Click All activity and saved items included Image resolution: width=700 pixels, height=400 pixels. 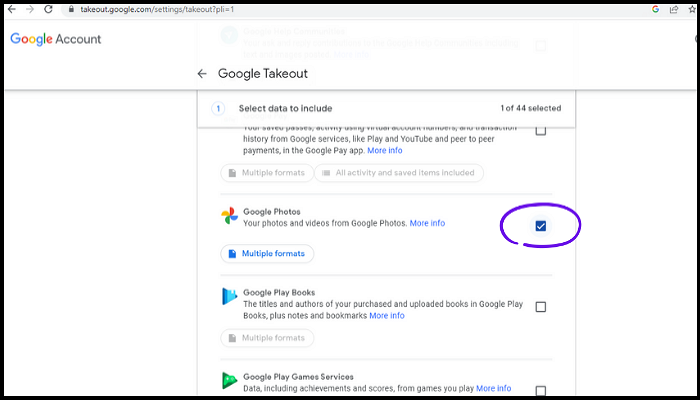(399, 173)
